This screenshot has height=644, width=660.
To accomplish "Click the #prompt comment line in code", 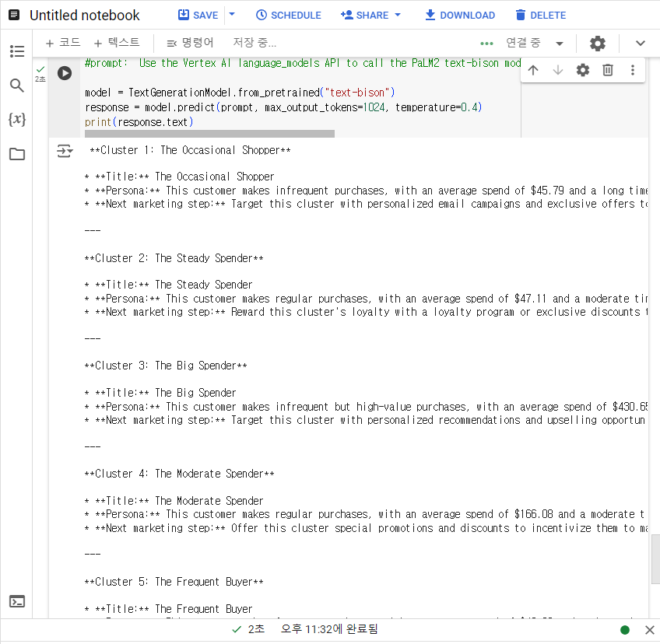I will point(303,63).
